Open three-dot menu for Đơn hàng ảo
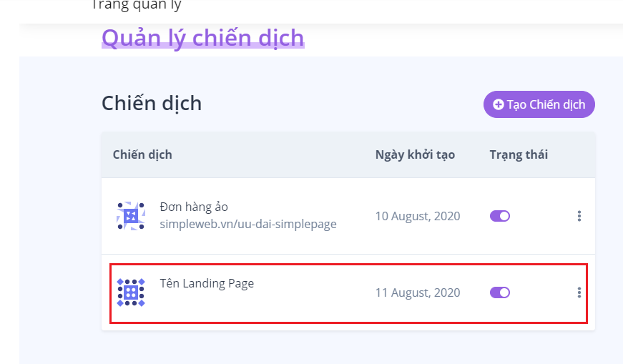The image size is (623, 364). tap(579, 216)
